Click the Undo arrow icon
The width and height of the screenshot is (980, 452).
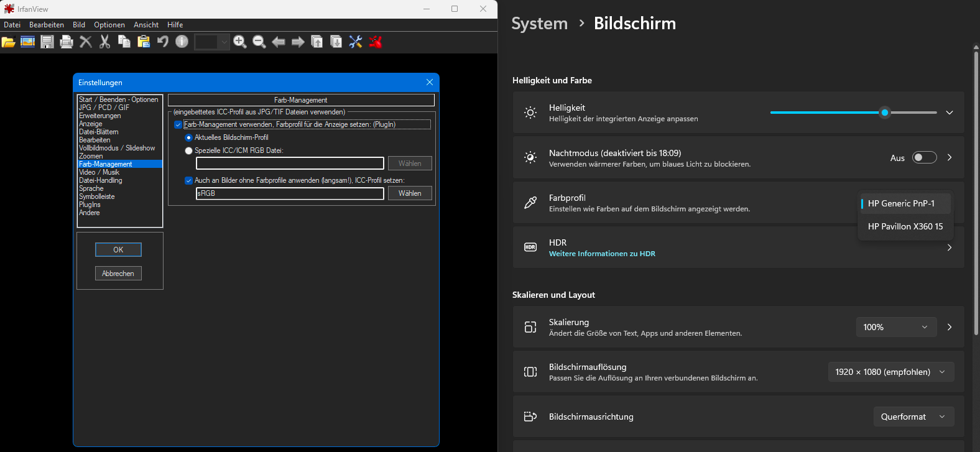point(163,42)
